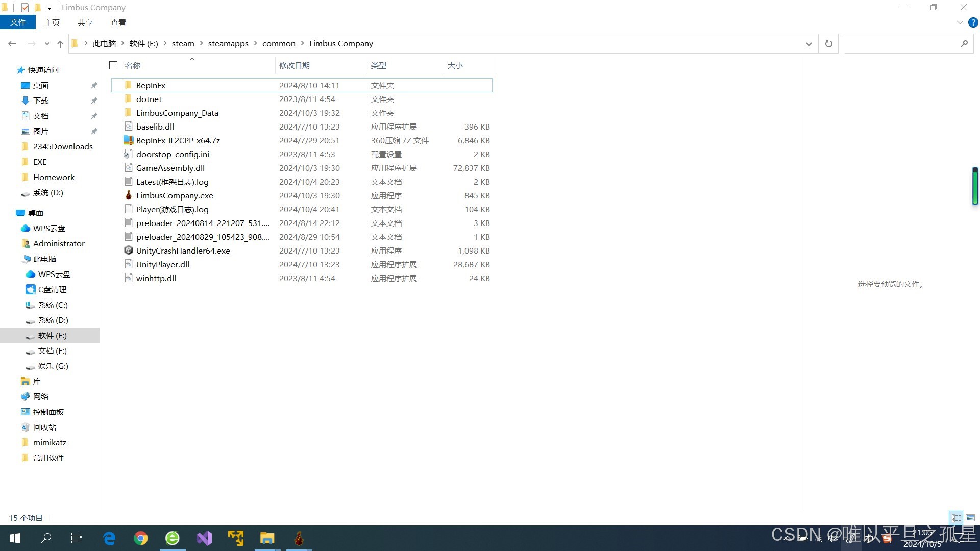Select the BepInEx-IL2CPP-x64.7z archive icon
This screenshot has width=980, height=551.
[129, 140]
